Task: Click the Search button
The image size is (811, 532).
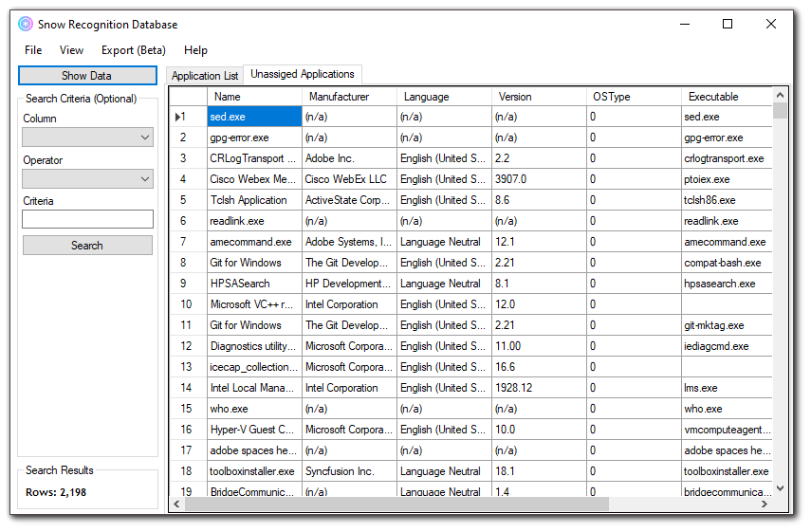Action: point(87,246)
